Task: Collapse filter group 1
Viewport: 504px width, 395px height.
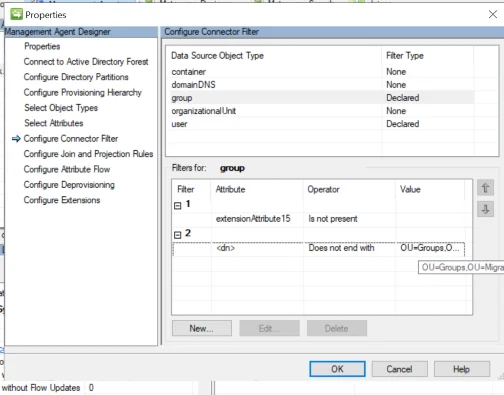Action: click(178, 205)
